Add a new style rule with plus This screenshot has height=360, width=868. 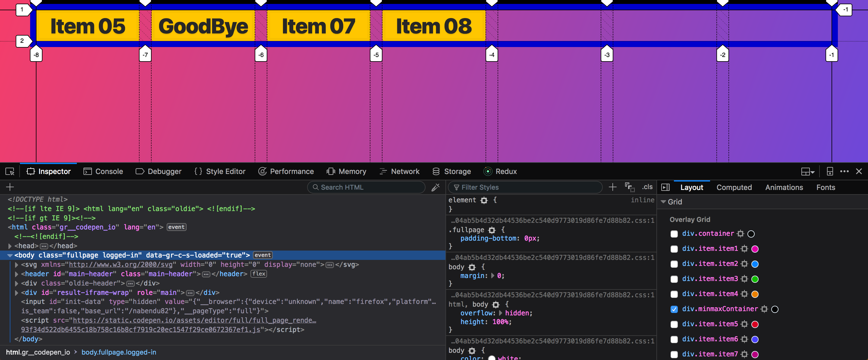[x=613, y=187]
